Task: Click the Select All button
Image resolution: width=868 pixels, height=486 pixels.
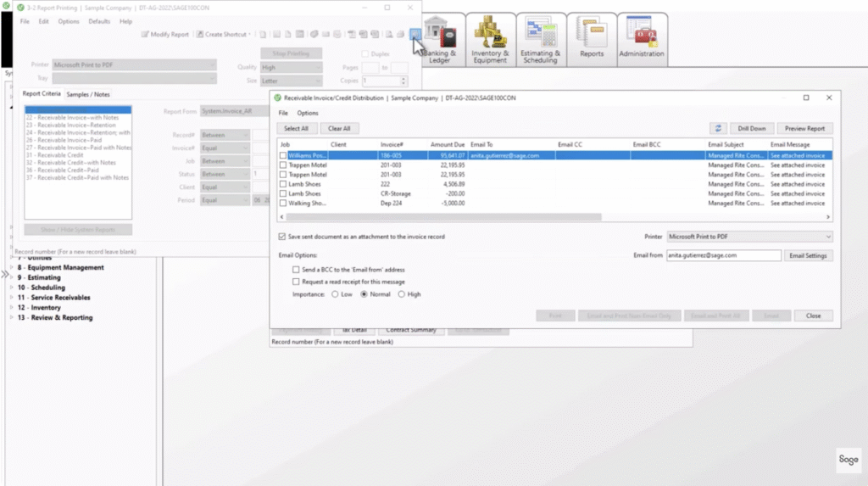Action: [x=296, y=129]
